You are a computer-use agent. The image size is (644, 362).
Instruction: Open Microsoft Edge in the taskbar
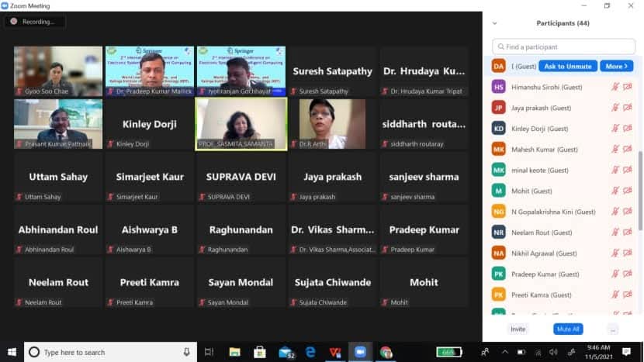point(310,352)
